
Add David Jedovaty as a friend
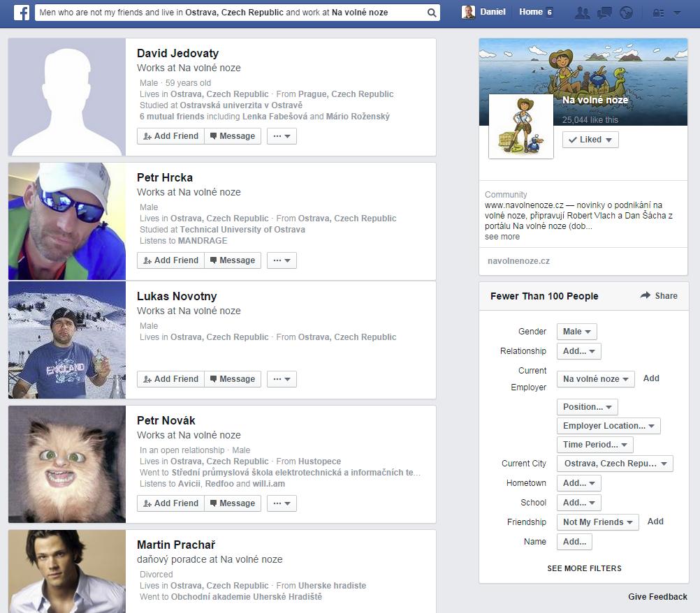tap(170, 136)
